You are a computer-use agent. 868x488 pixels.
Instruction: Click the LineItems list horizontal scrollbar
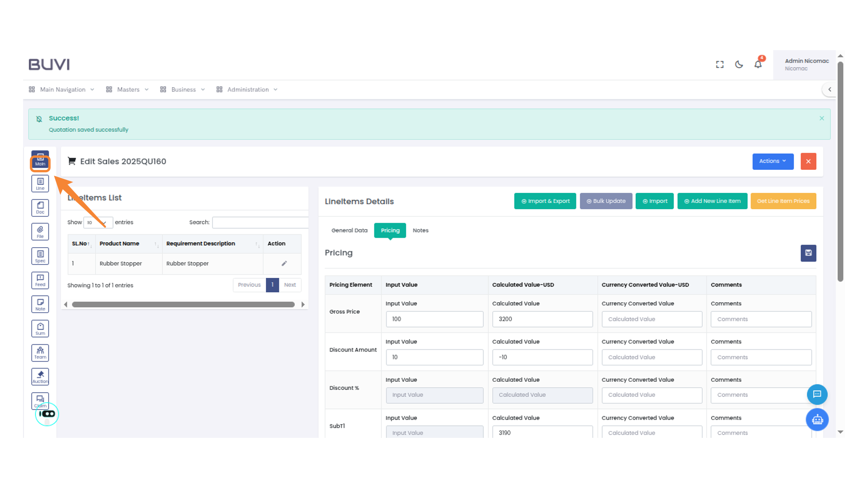[183, 305]
